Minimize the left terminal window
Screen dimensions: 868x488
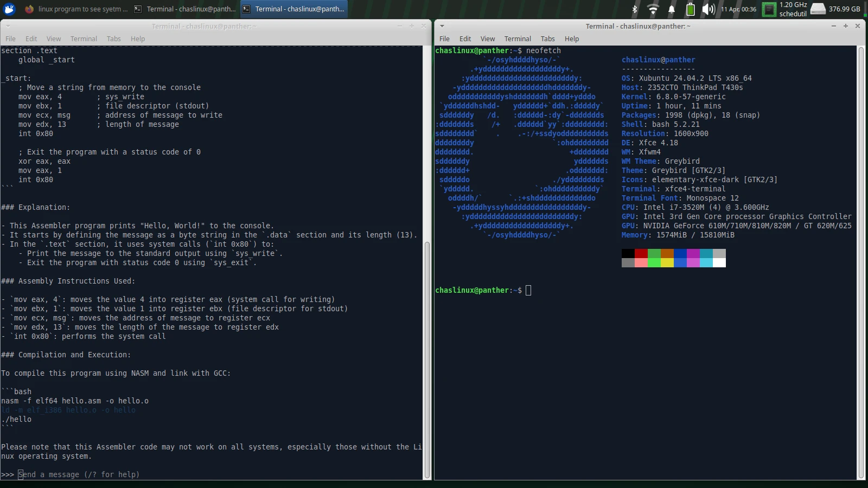point(400,26)
